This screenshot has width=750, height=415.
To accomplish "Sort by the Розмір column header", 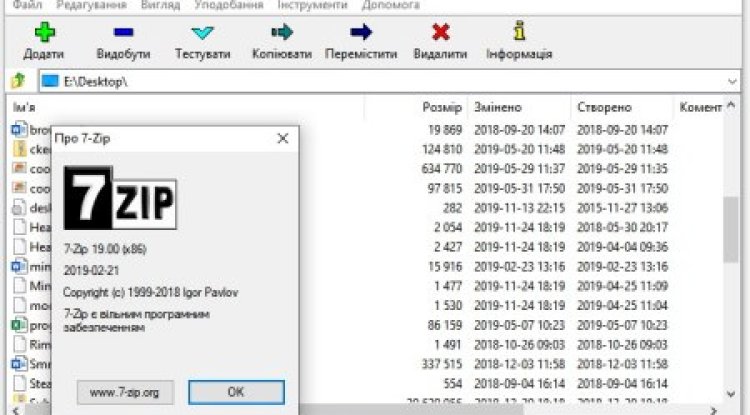I will pos(442,107).
